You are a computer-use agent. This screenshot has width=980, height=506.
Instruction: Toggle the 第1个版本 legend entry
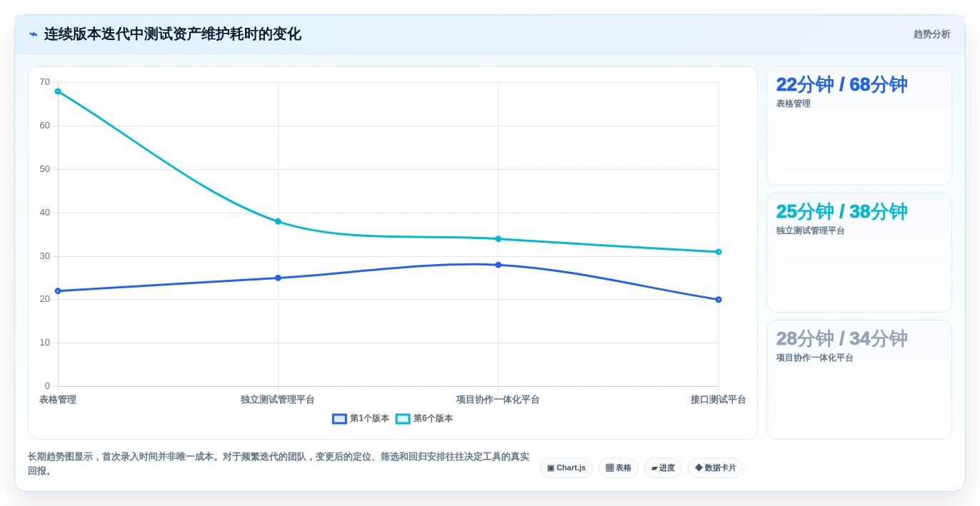[x=361, y=419]
